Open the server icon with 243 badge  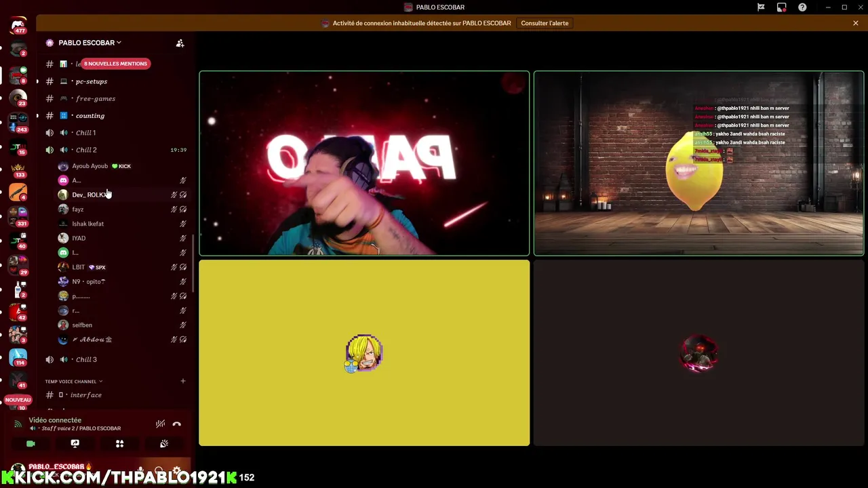(18, 122)
